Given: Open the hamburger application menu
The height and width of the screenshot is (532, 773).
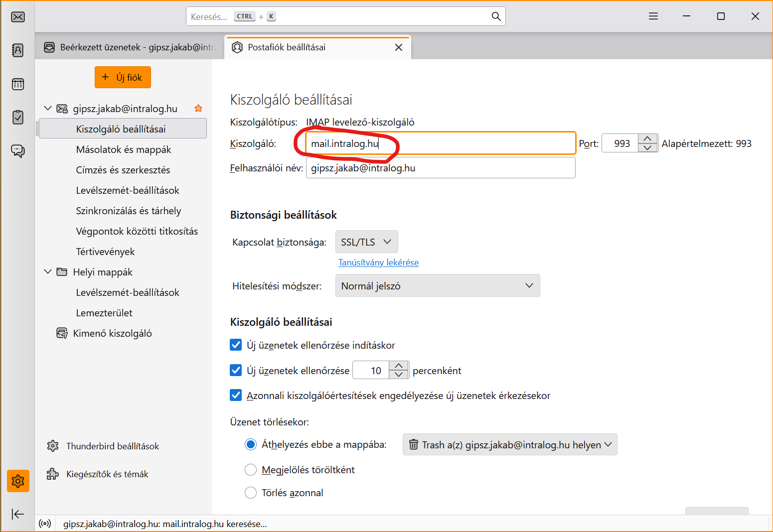Looking at the screenshot, I should pyautogui.click(x=653, y=16).
